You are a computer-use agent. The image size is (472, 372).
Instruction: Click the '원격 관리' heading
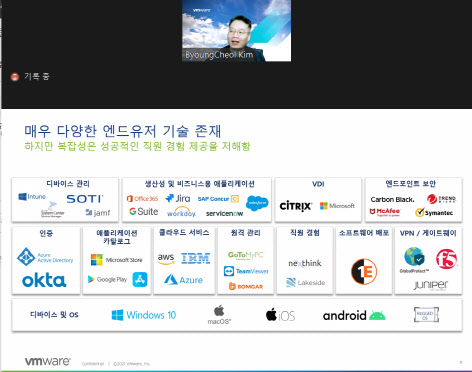point(246,233)
